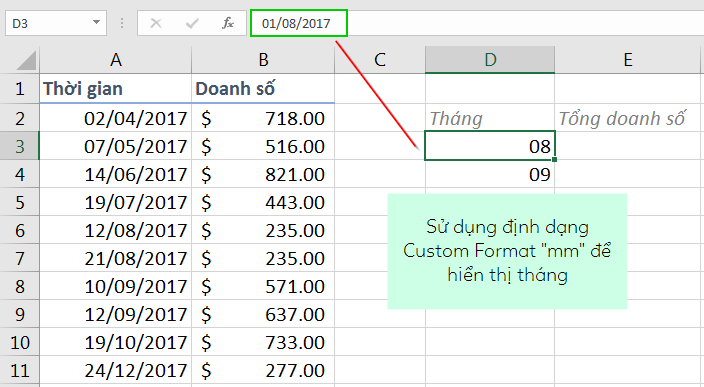Click the Name Box showing D3
The height and width of the screenshot is (387, 704).
(56, 23)
